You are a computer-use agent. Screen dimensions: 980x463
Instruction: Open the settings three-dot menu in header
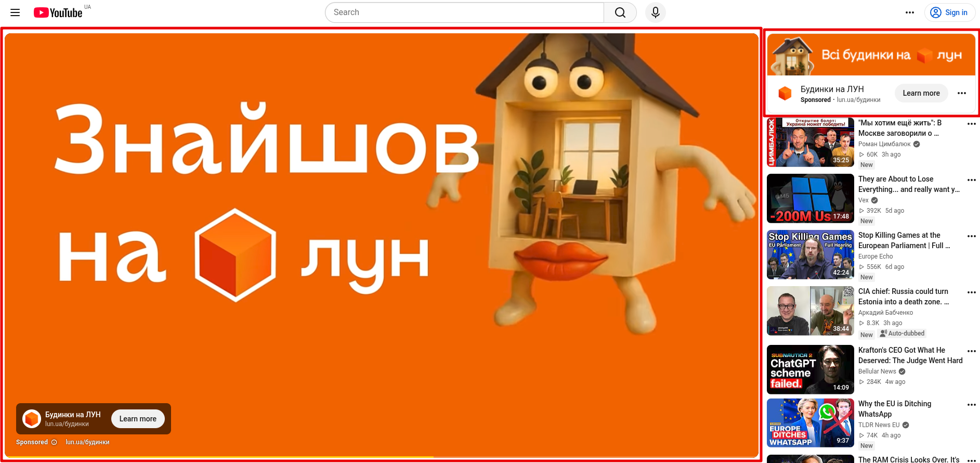(x=910, y=12)
